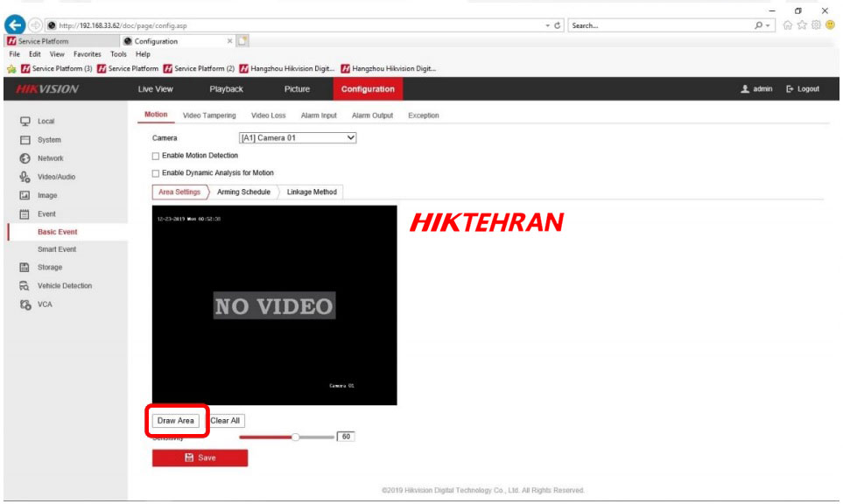Open the Linkage Method step tab

tap(312, 192)
